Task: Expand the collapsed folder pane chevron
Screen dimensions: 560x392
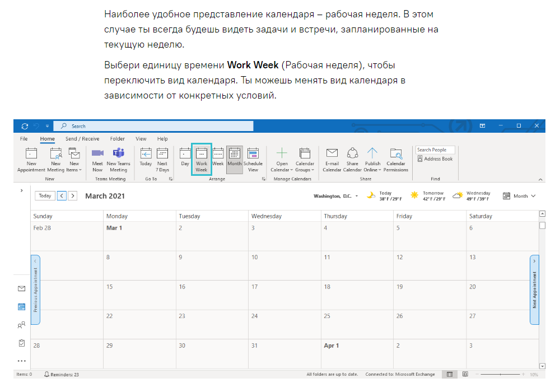Action: pyautogui.click(x=21, y=190)
